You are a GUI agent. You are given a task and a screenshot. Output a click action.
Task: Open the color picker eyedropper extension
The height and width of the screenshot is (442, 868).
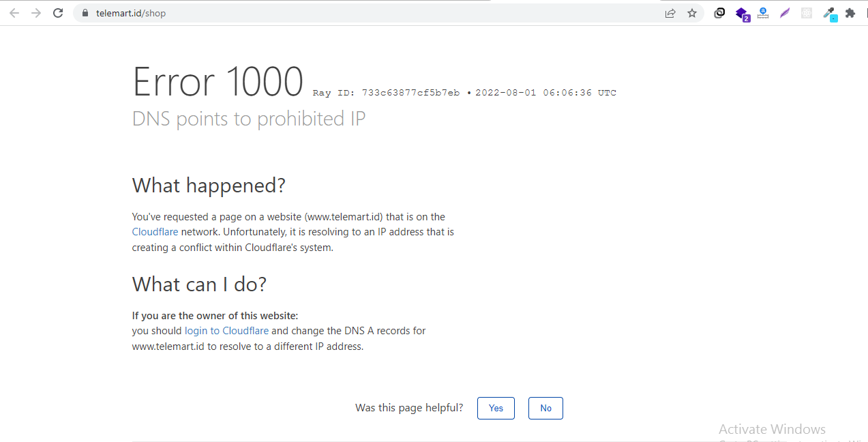click(x=829, y=14)
